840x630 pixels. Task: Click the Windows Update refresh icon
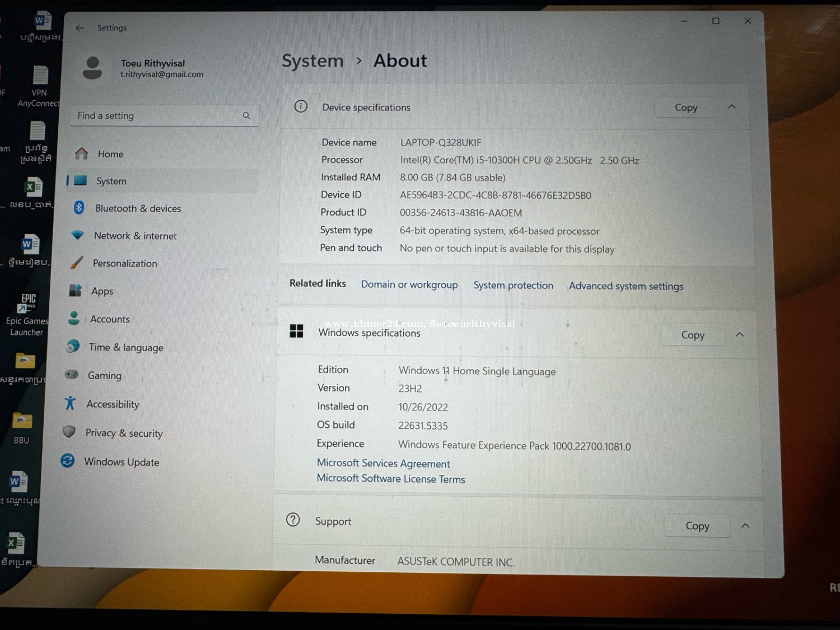point(67,461)
